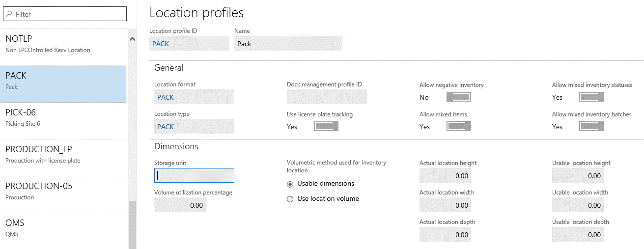Click the Volume utilization percentage field
This screenshot has height=249, width=644.
coord(180,205)
